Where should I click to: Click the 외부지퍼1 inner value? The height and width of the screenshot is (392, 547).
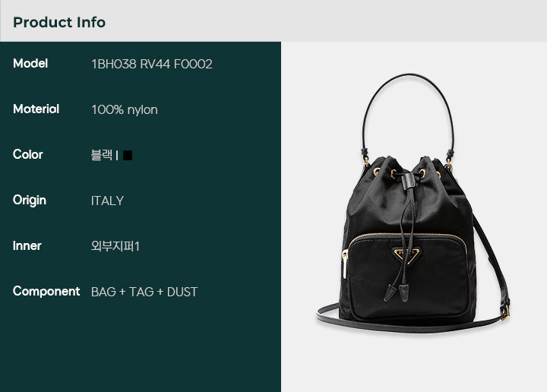pyautogui.click(x=115, y=246)
